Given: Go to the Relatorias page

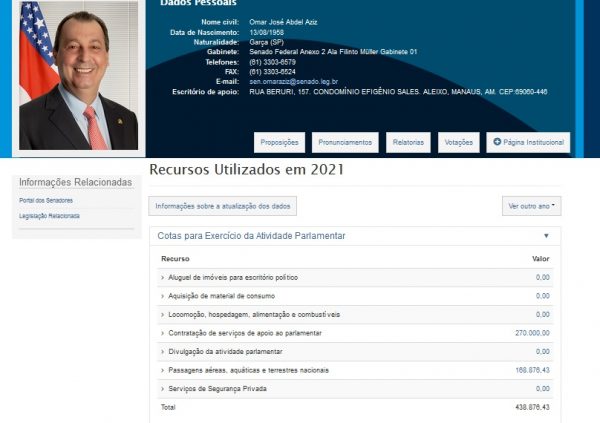Looking at the screenshot, I should click(408, 143).
